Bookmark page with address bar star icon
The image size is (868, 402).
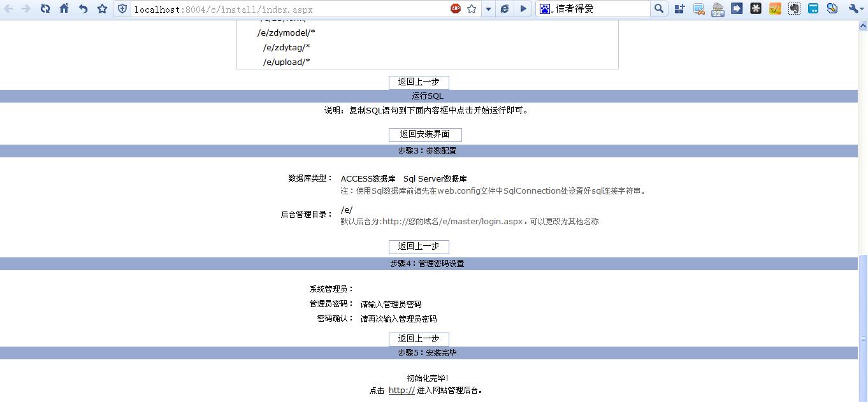pos(472,9)
